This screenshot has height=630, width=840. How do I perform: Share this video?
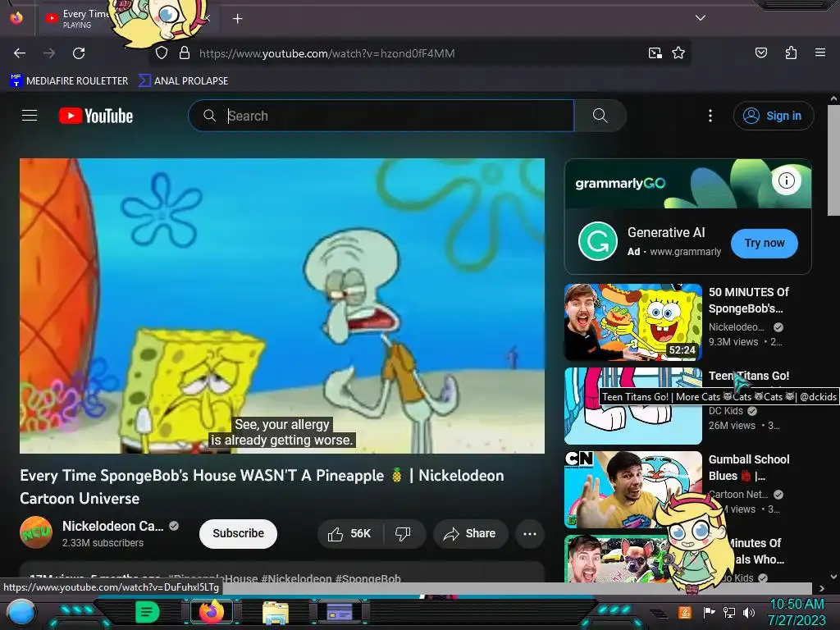(470, 533)
